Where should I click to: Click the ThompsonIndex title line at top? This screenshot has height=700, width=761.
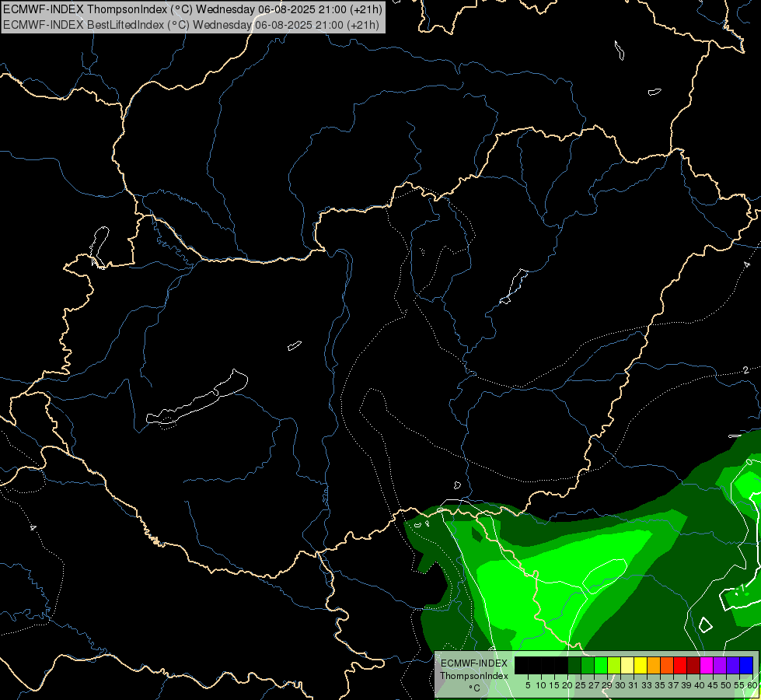coord(193,9)
